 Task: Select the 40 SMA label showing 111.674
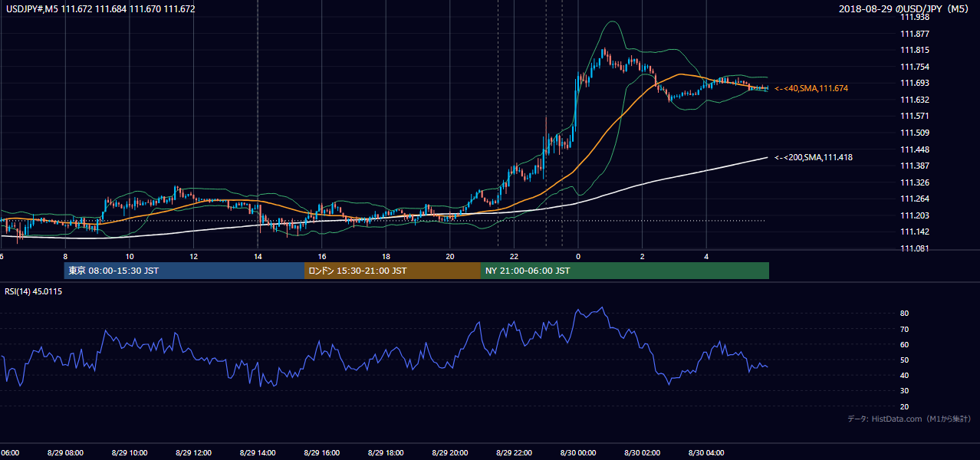click(x=811, y=89)
